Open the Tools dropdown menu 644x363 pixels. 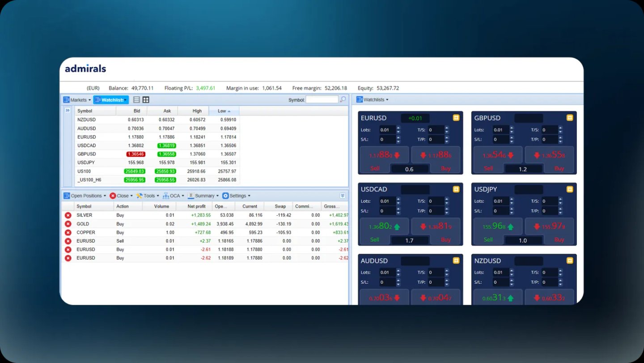(148, 196)
